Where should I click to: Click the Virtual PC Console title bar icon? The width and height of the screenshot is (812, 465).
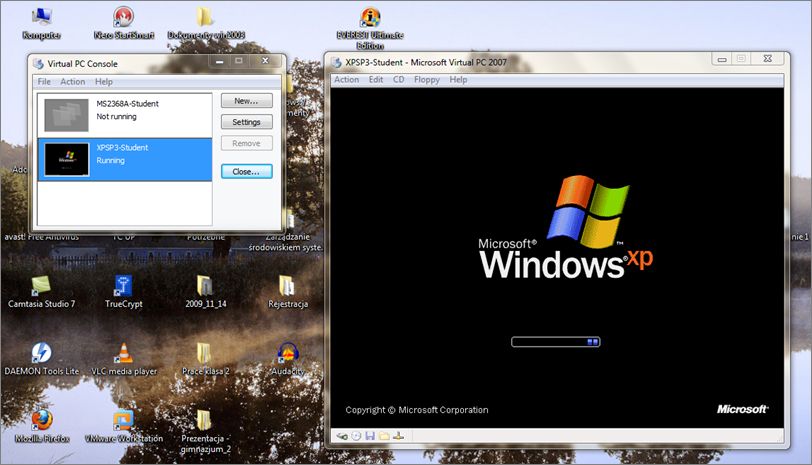[x=38, y=64]
